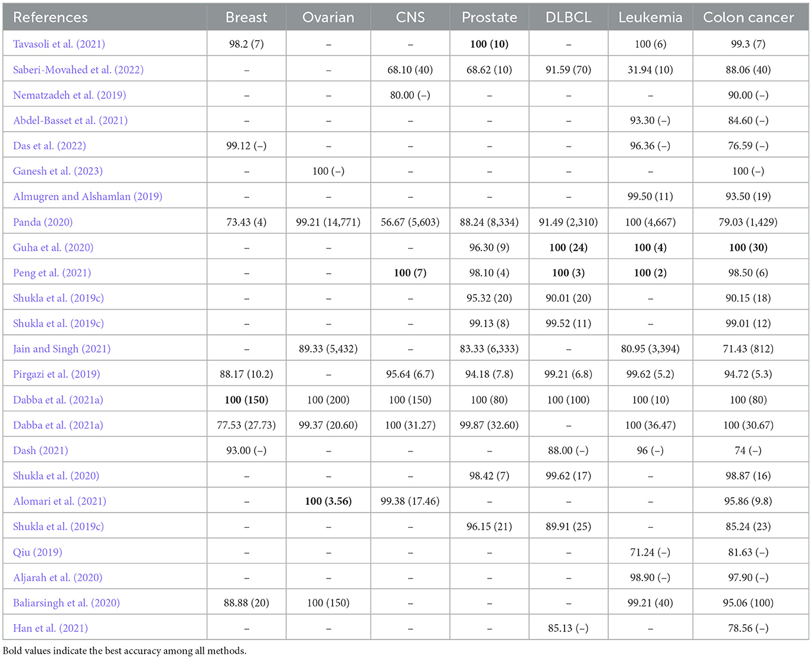Open Dabba et al. (2021a) in the 100 (200) row
This screenshot has width=812, height=659.
[x=58, y=400]
